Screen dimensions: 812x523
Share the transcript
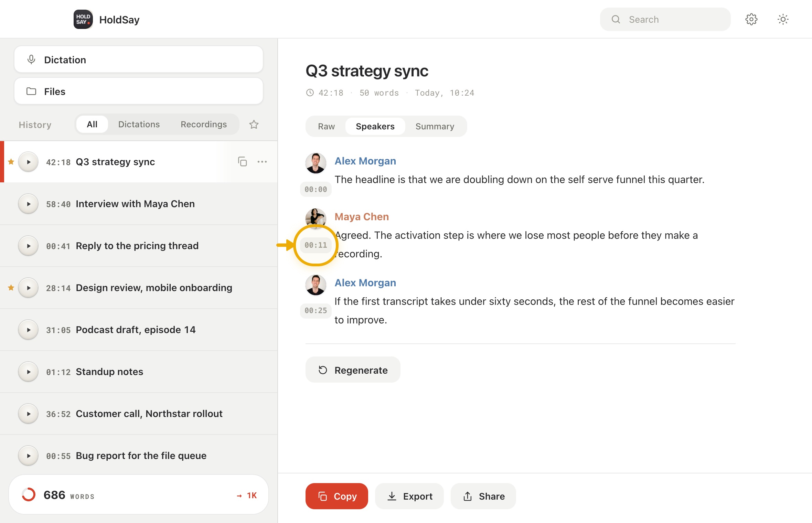pos(483,496)
